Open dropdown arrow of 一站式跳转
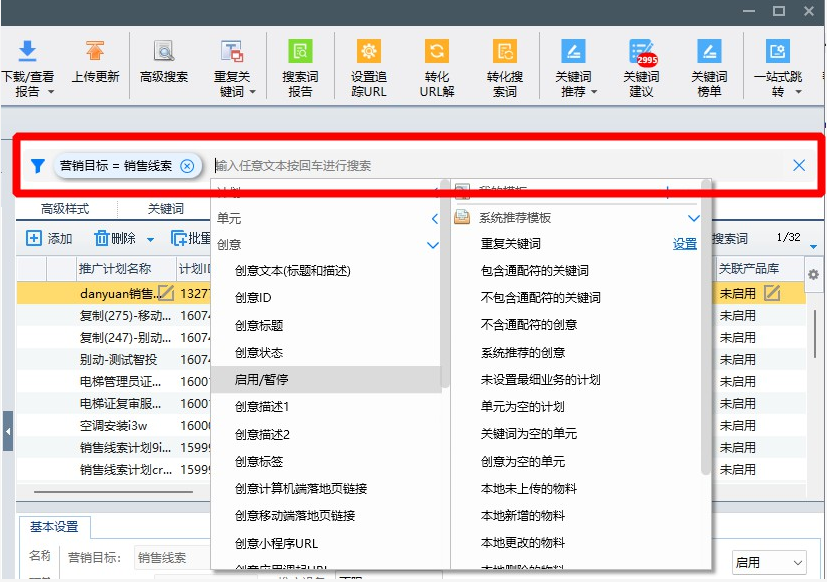The width and height of the screenshot is (827, 582). click(799, 92)
